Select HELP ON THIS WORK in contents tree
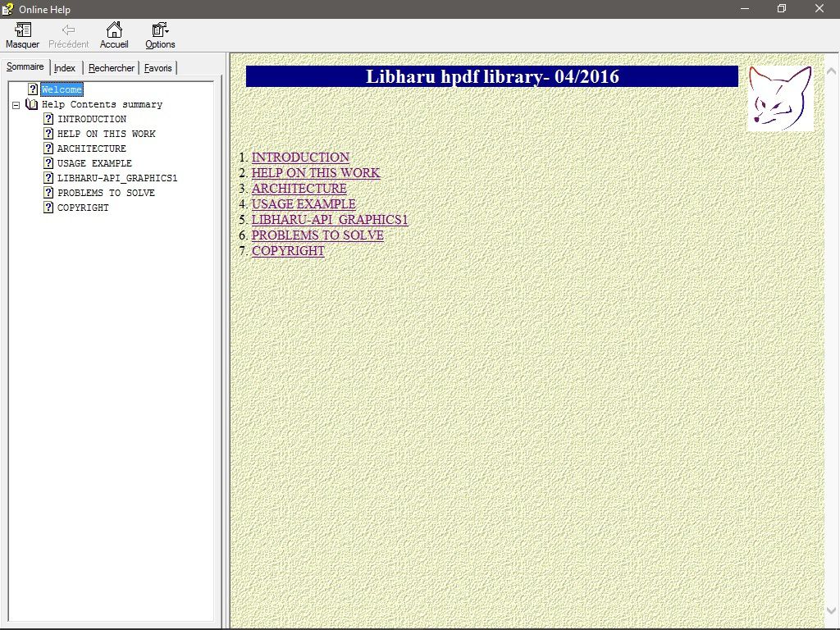The height and width of the screenshot is (630, 840). coord(107,134)
